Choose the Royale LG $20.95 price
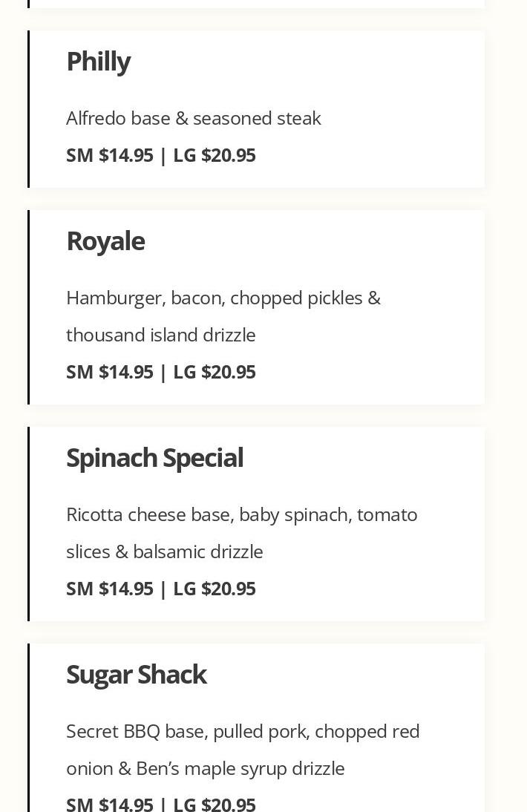 tap(215, 372)
